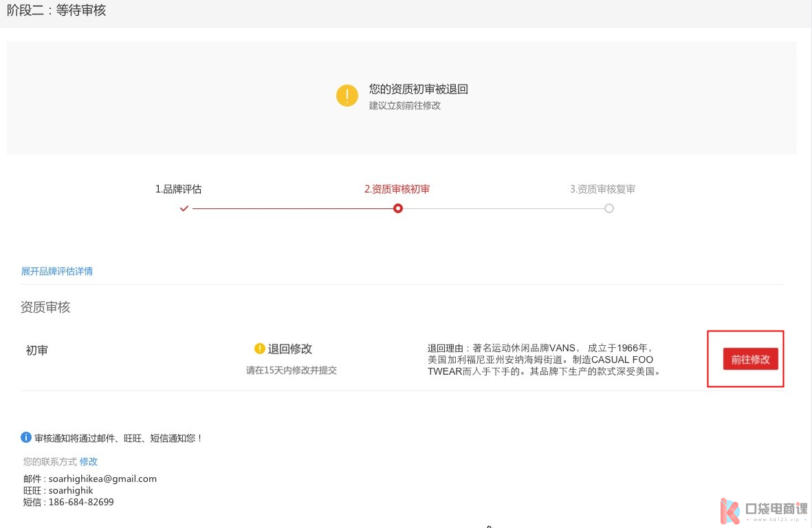This screenshot has width=812, height=528.
Task: Click the 您的资质初审被退回 banner headline
Action: click(x=418, y=89)
